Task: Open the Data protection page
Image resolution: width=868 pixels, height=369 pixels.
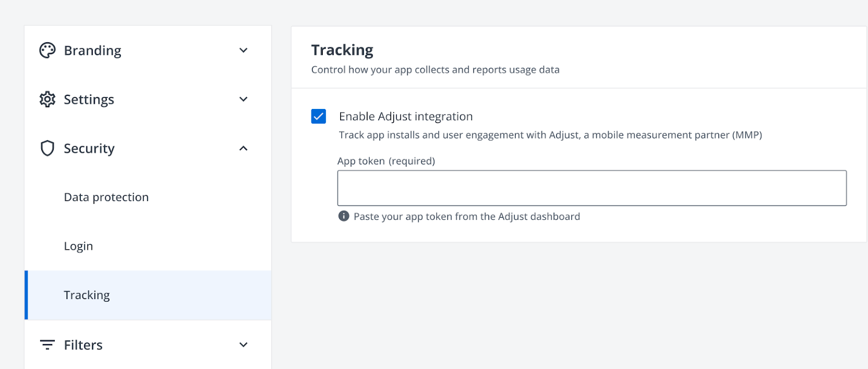Action: tap(106, 197)
